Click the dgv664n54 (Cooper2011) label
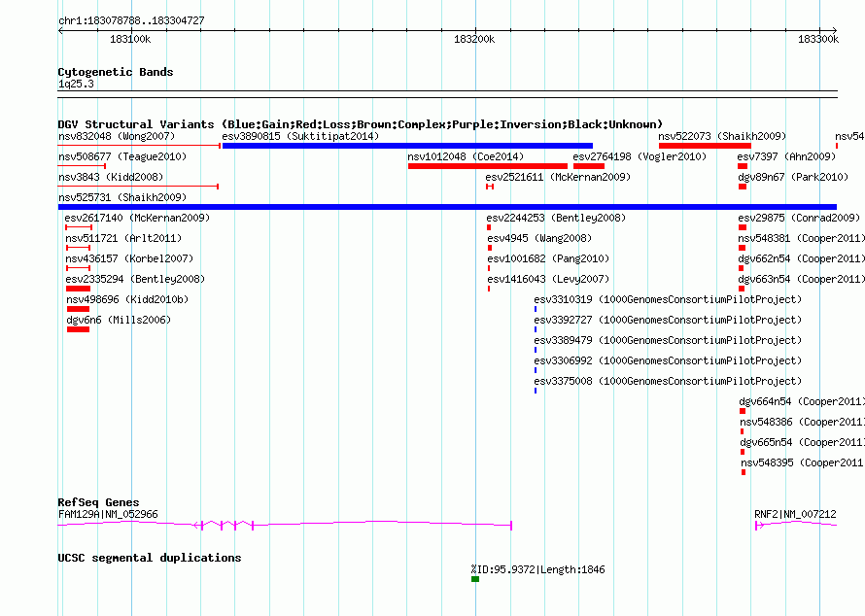 click(802, 401)
